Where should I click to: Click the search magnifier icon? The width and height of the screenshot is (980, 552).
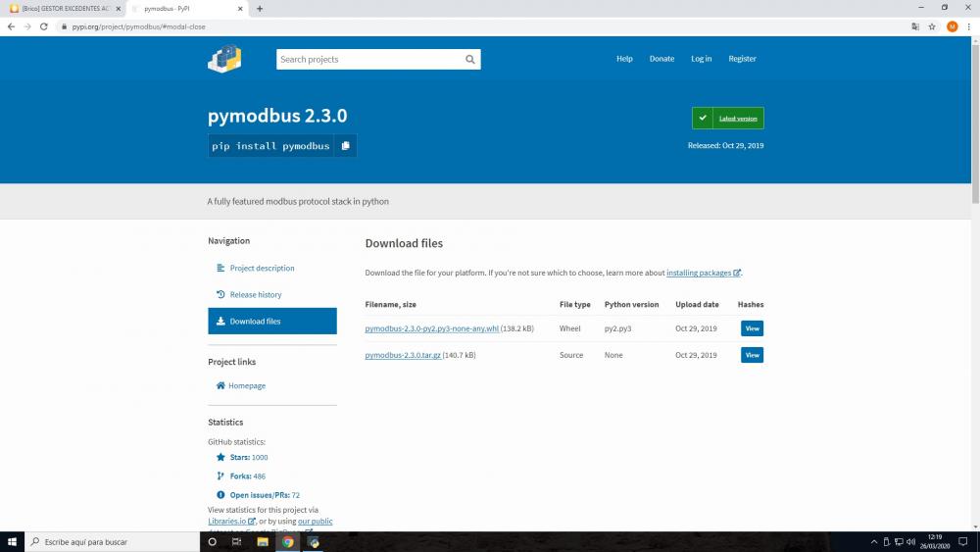point(470,60)
